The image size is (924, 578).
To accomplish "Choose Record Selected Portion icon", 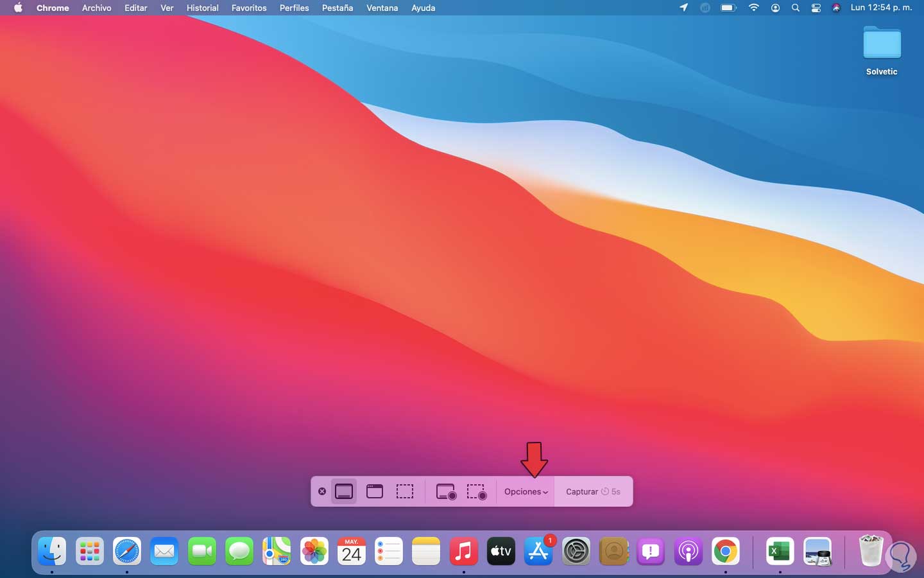I will (477, 492).
